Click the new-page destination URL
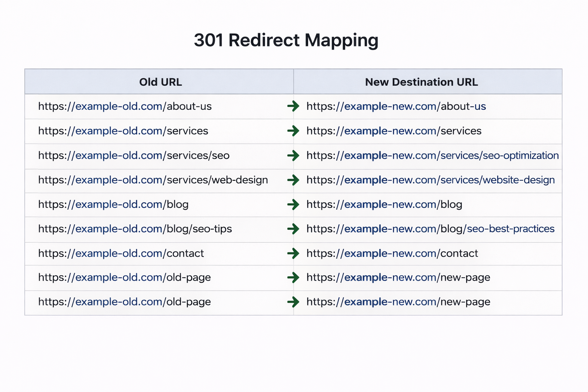Screen dimensions: 588x392 398,278
